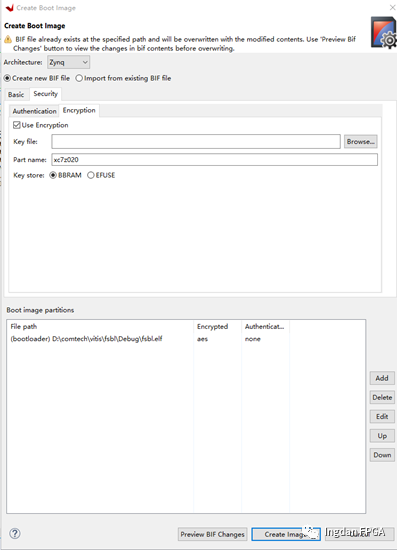Click Preview BIF Changes button
This screenshot has width=397, height=550.
(x=213, y=534)
